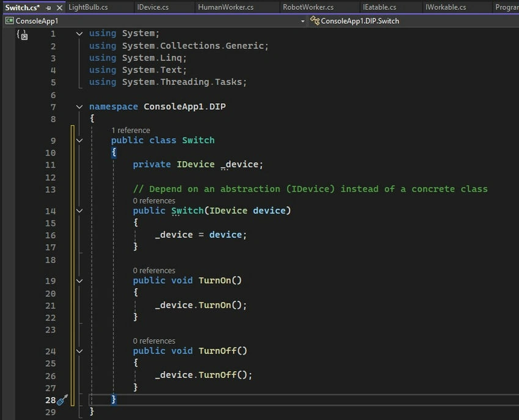Image resolution: width=519 pixels, height=420 pixels.
Task: Open the IDevice.cs tab
Action: [x=153, y=7]
